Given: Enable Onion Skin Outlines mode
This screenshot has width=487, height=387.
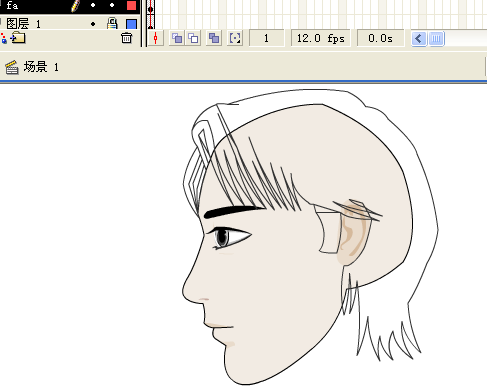Looking at the screenshot, I should pyautogui.click(x=193, y=38).
